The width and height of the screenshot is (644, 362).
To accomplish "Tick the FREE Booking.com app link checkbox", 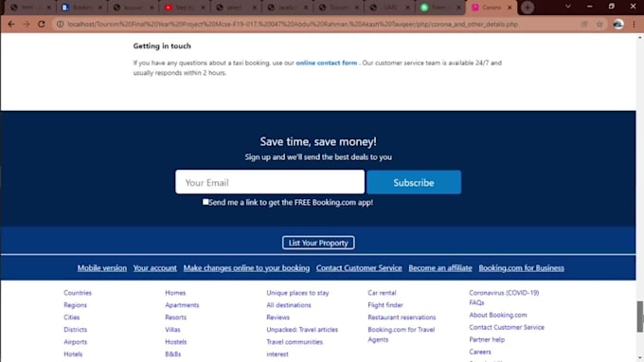I will tap(206, 202).
